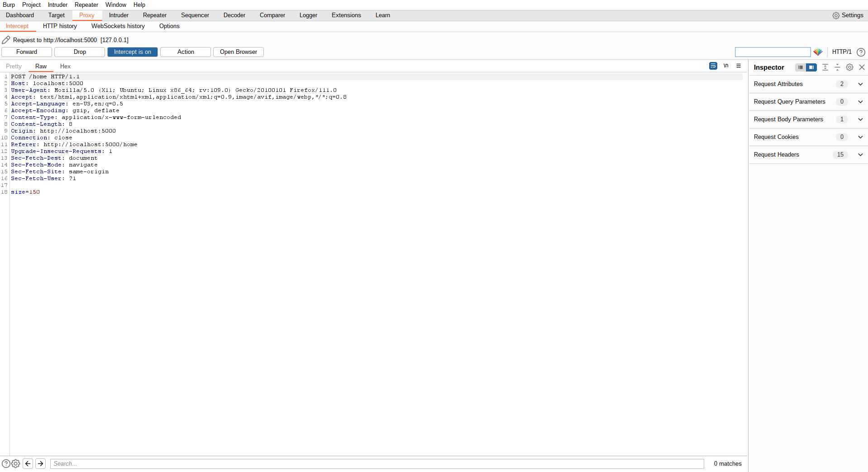The height and width of the screenshot is (472, 868).
Task: Open Inspector settings gear
Action: point(849,67)
